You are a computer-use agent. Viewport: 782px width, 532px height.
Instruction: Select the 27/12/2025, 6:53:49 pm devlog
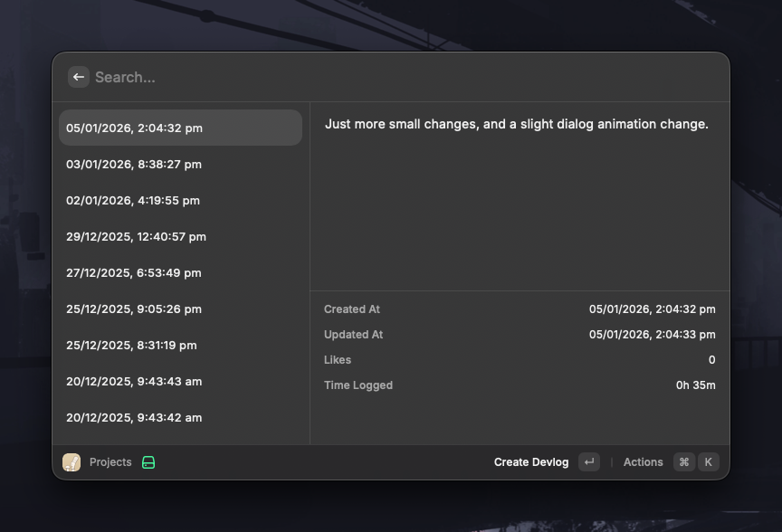(x=180, y=273)
